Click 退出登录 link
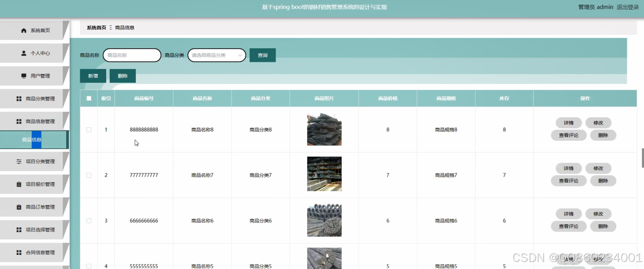Image resolution: width=644 pixels, height=269 pixels. click(628, 7)
